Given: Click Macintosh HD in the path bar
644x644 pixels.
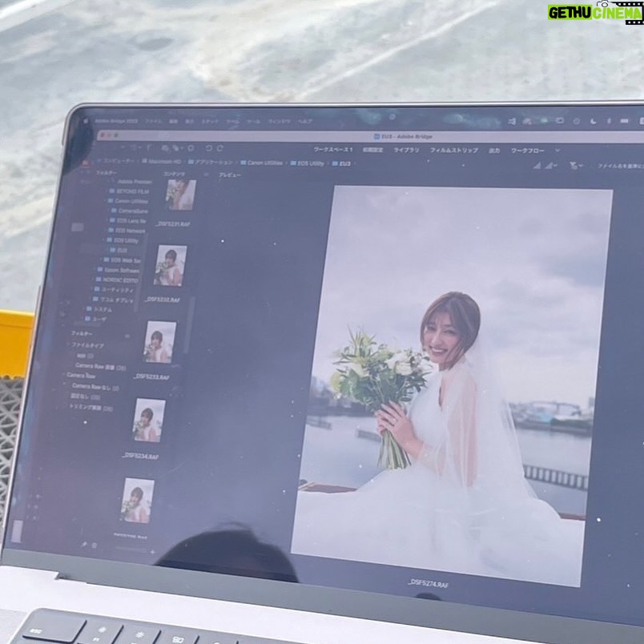Looking at the screenshot, I should pos(162,162).
